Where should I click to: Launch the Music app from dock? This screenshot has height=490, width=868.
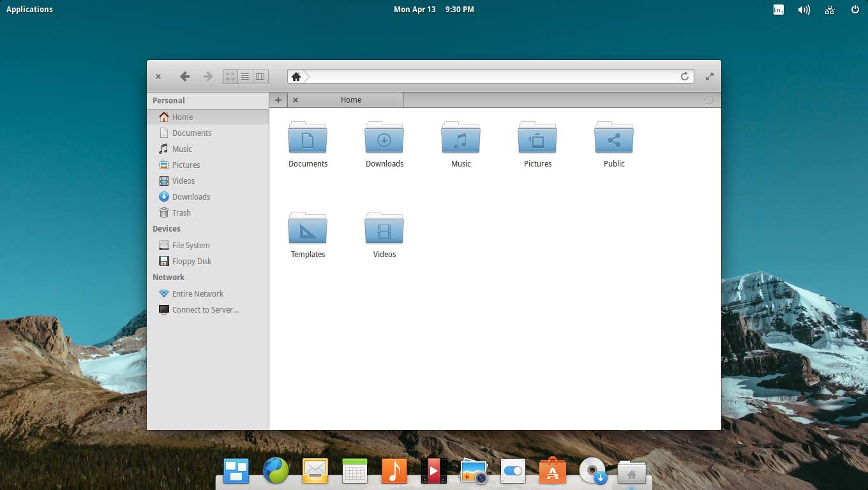[394, 471]
